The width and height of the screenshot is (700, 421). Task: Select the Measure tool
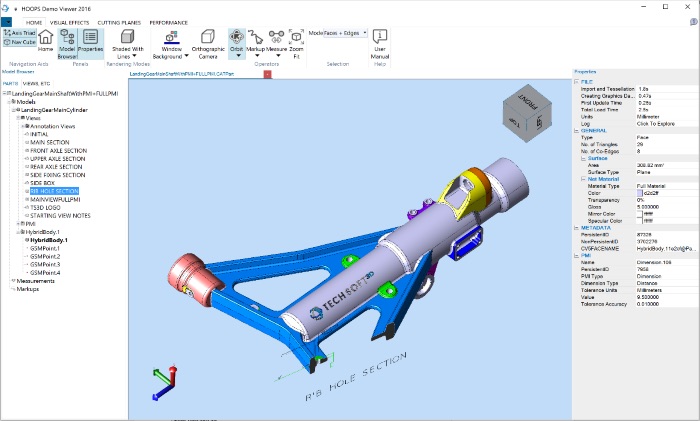(x=276, y=39)
